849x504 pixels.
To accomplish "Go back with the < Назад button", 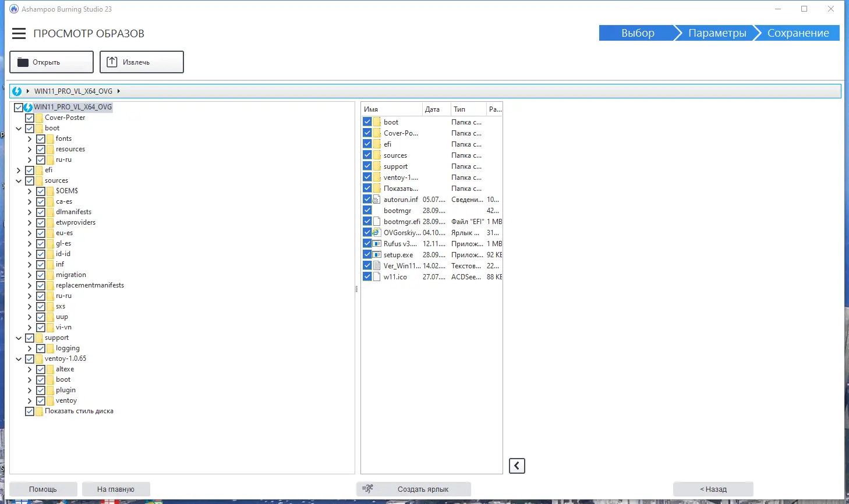I will (713, 489).
